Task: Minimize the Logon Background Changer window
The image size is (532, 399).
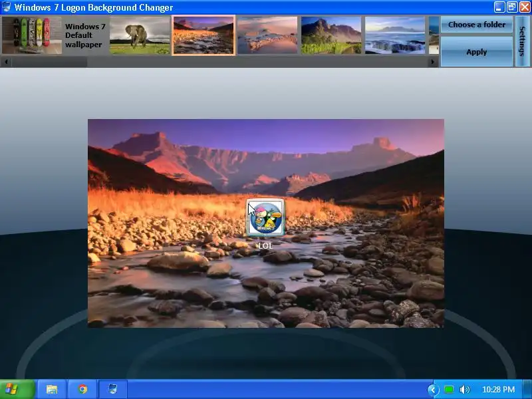Action: (x=499, y=7)
